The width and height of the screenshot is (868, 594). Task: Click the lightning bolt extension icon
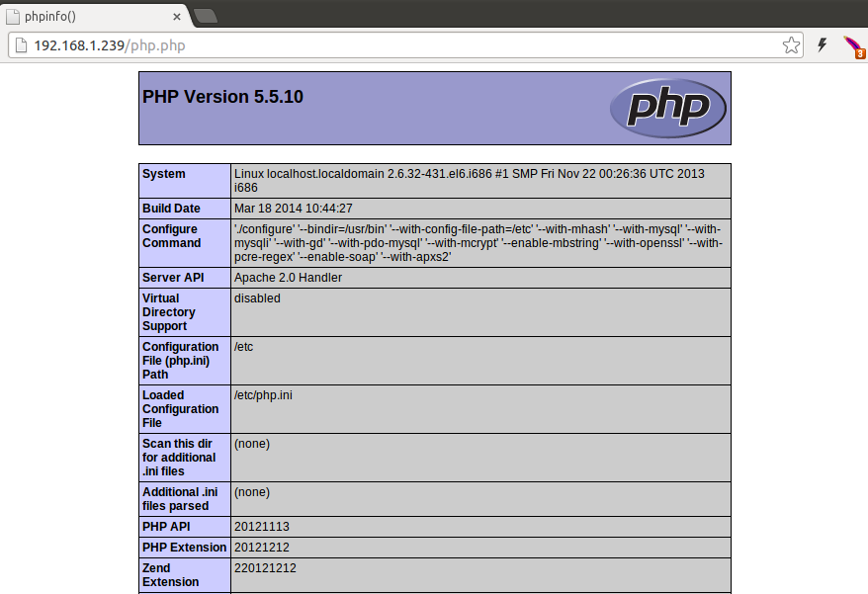click(823, 44)
